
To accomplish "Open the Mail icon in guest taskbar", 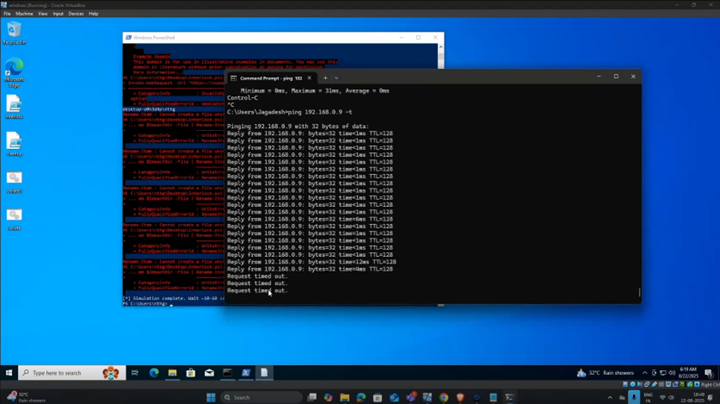I will click(x=209, y=373).
